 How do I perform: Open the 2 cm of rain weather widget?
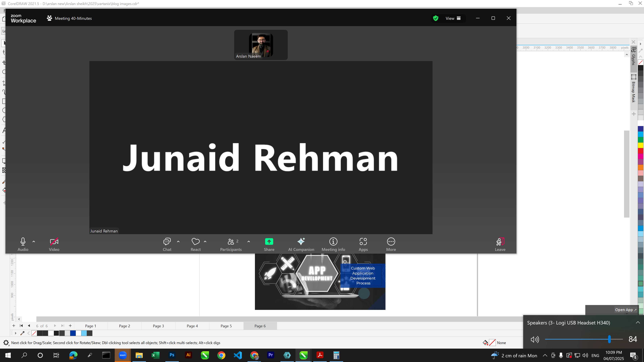click(x=514, y=355)
